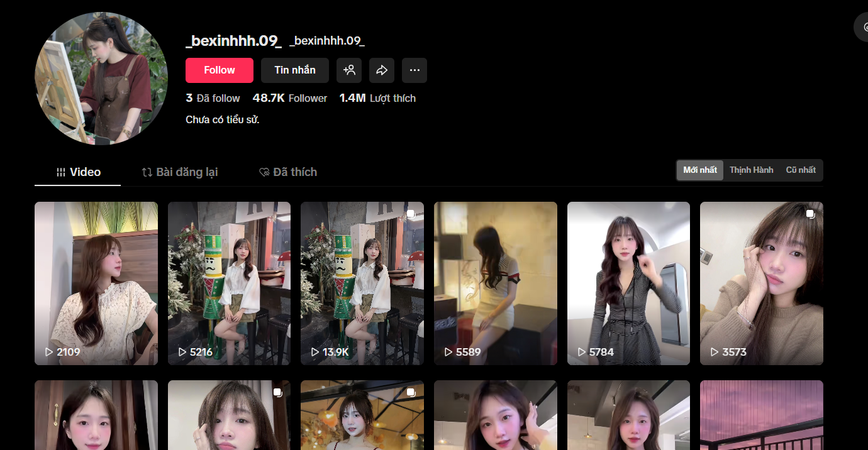Open the Đã thích tab
This screenshot has width=868, height=450.
coord(288,172)
